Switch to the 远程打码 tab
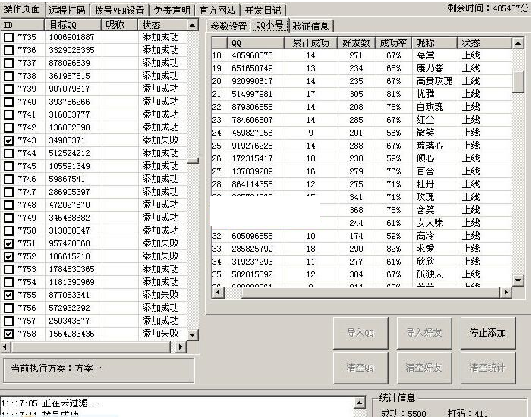The width and height of the screenshot is (532, 417). coord(66,10)
